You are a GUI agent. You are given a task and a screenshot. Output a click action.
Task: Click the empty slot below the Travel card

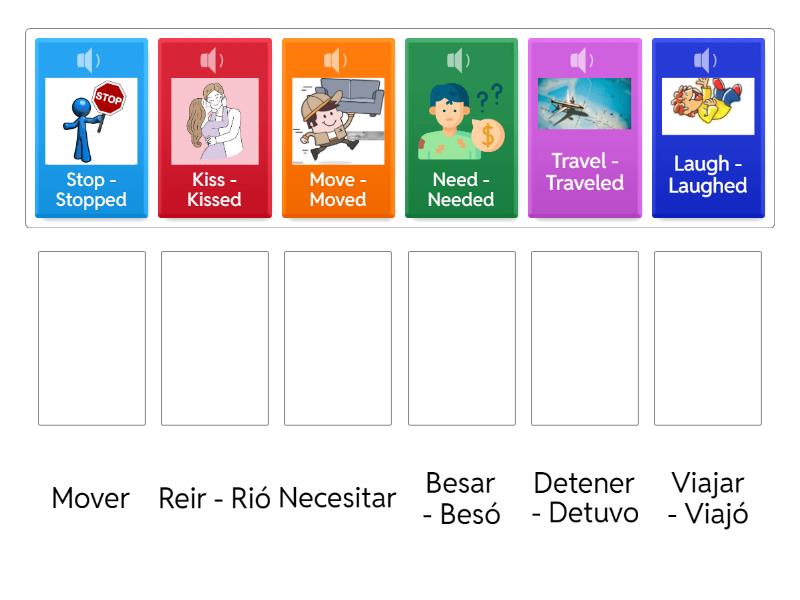(x=585, y=337)
